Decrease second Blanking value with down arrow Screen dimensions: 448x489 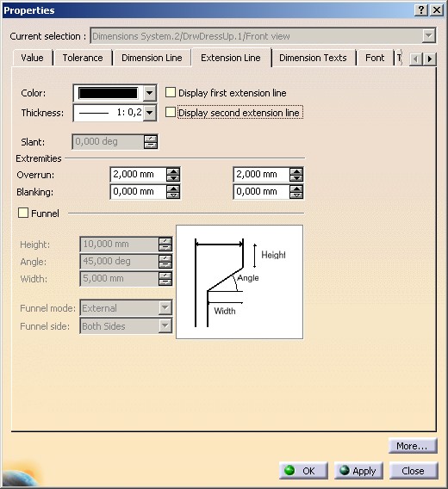point(296,195)
